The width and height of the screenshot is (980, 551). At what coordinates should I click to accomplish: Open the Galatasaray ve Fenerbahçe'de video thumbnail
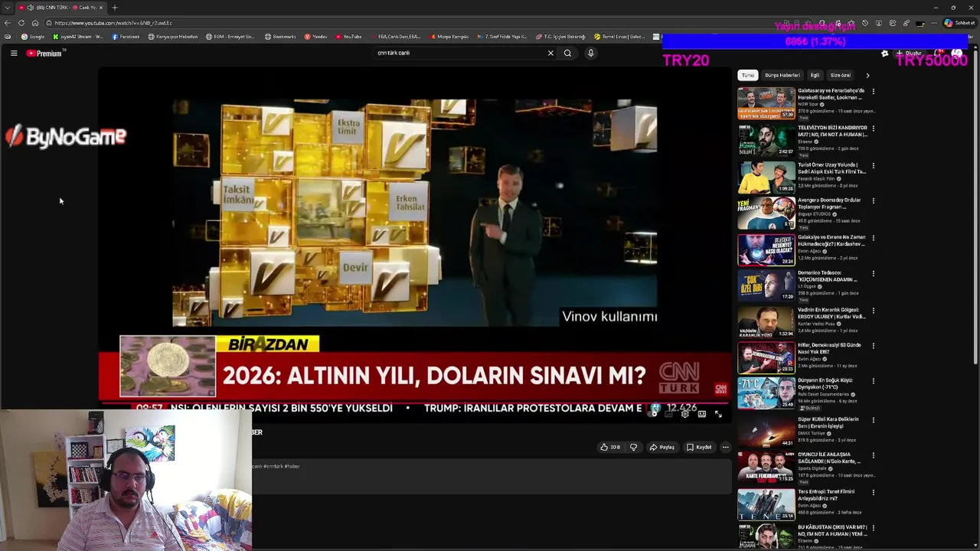pos(766,103)
